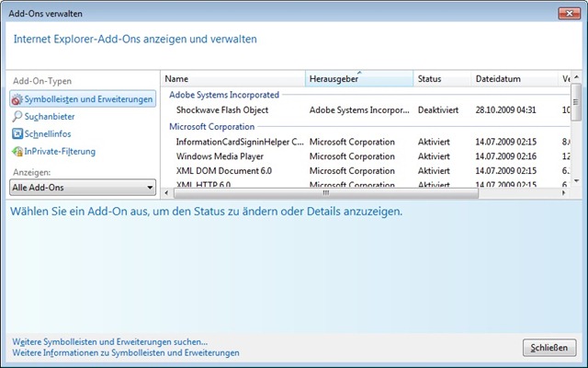Click the Schnellinfos accelerator icon
Screen dimensions: 588x368
(x=17, y=133)
